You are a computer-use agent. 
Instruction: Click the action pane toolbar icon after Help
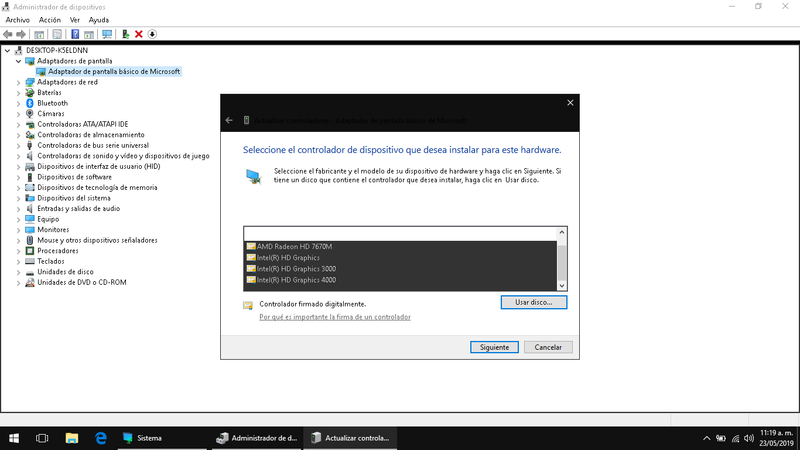point(89,34)
